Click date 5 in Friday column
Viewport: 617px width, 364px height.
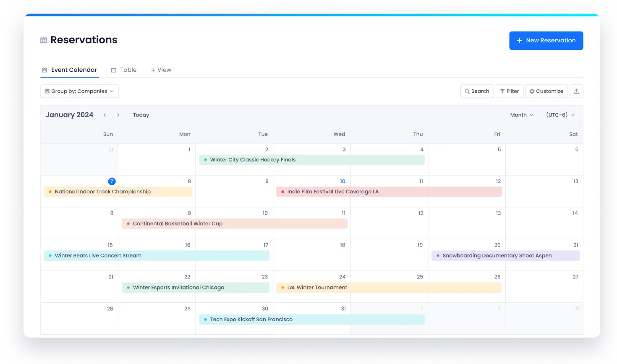tap(499, 149)
